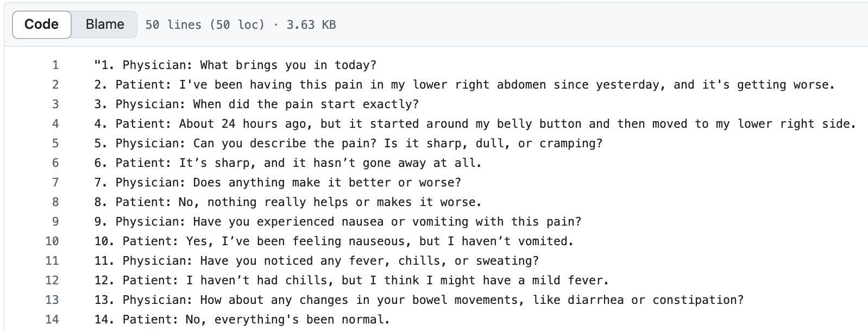
Task: Select line number 2
Action: [55, 85]
